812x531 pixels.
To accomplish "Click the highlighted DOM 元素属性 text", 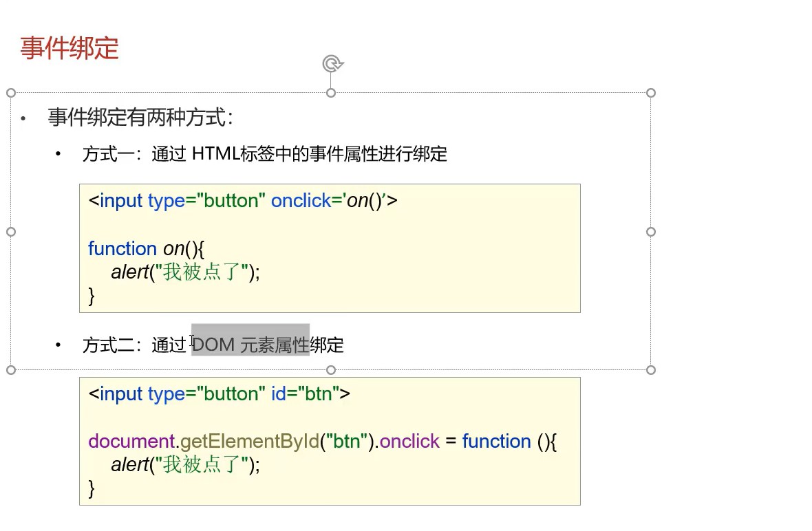I will point(250,345).
